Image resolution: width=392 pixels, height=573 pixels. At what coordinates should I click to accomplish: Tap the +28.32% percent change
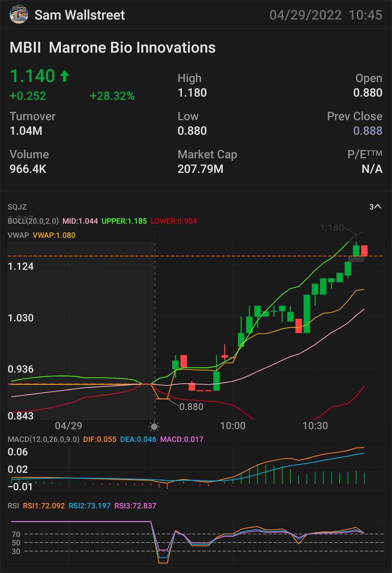click(112, 96)
